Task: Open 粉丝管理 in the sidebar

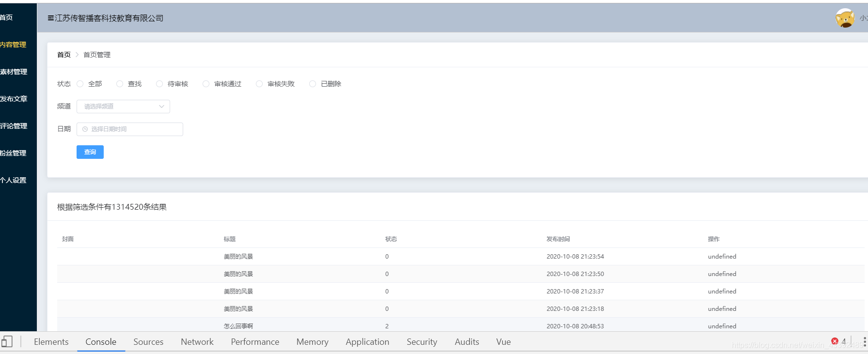Action: tap(13, 153)
